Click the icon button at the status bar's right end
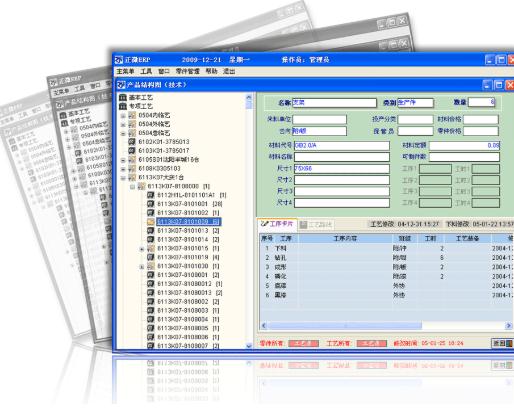 pyautogui.click(x=503, y=343)
